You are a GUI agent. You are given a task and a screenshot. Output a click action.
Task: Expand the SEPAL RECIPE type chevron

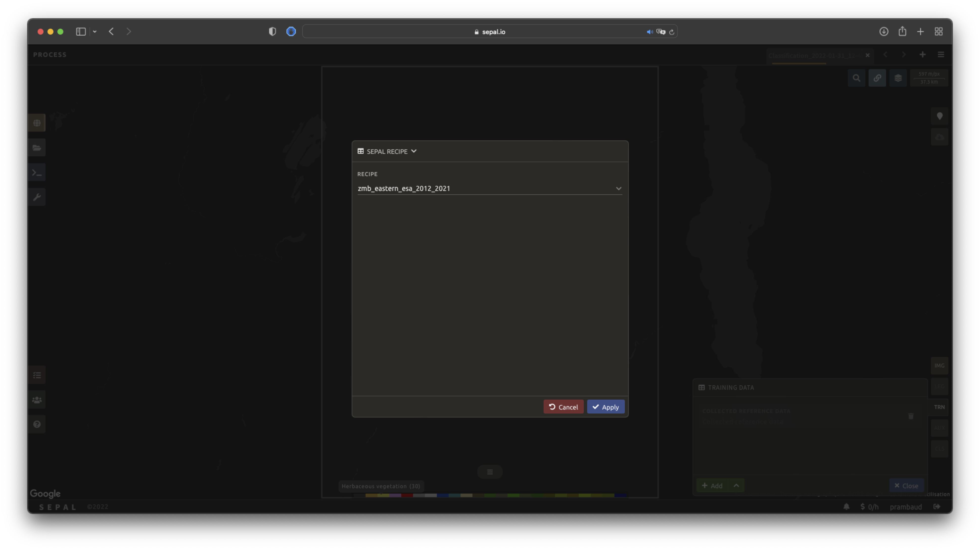coord(414,151)
